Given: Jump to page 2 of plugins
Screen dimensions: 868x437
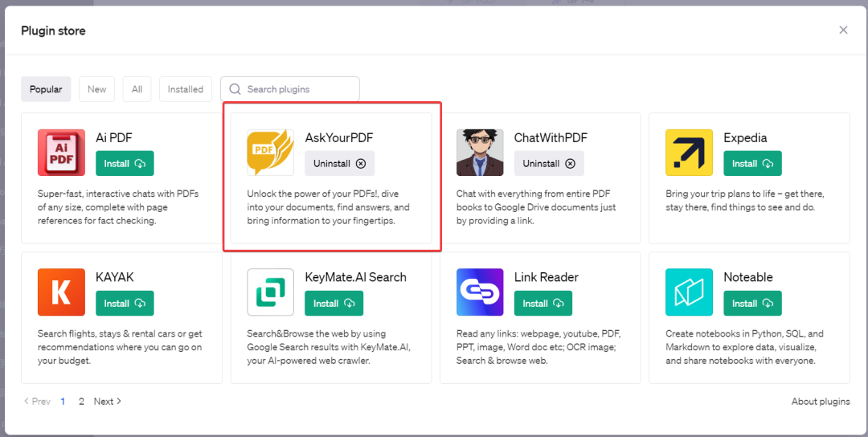Looking at the screenshot, I should coord(81,402).
